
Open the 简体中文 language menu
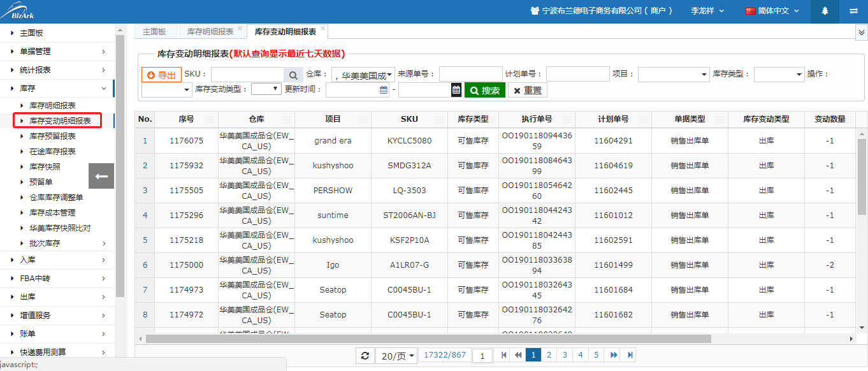pyautogui.click(x=772, y=11)
